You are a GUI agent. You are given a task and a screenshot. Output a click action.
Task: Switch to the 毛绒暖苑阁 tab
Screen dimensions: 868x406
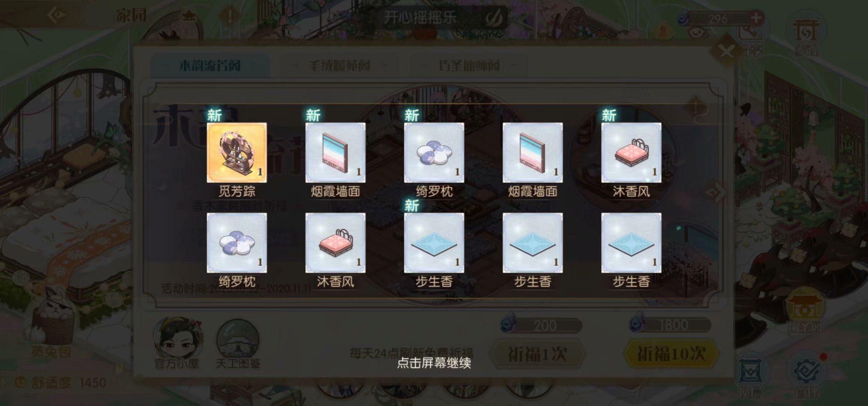point(339,66)
